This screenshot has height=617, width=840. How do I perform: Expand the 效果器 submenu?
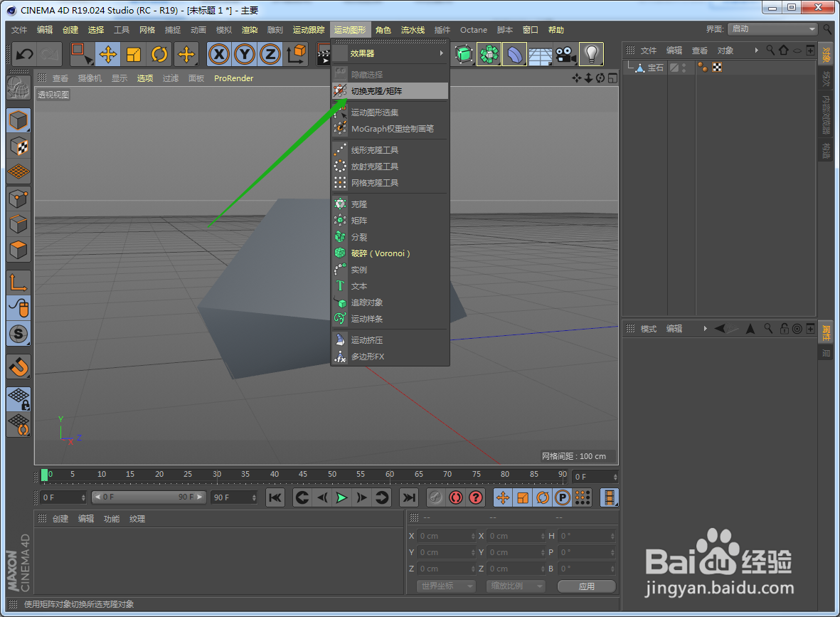390,53
